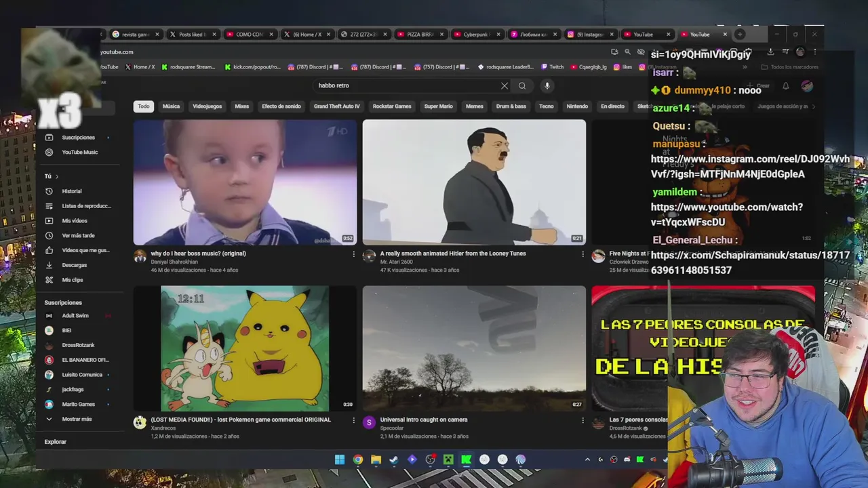This screenshot has height=488, width=868.
Task: Select the Rockstar Games filter chip
Action: 392,106
